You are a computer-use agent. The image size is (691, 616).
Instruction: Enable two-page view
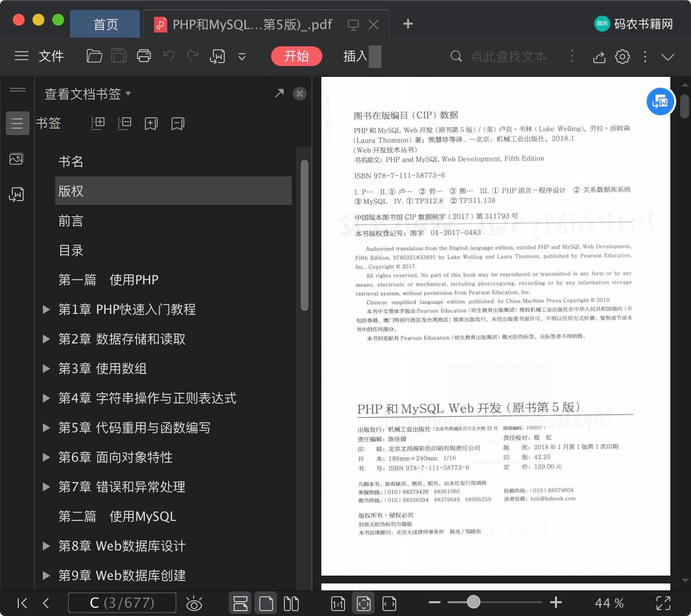[291, 603]
